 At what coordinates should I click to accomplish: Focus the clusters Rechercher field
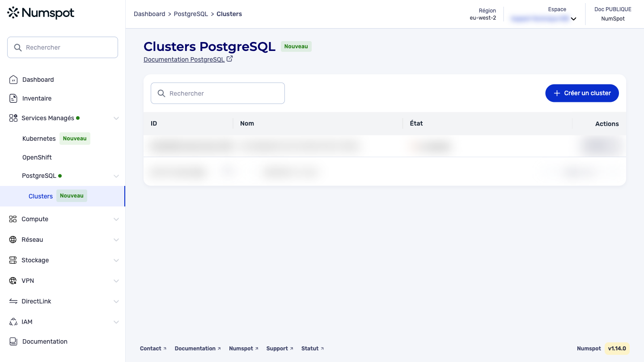218,93
